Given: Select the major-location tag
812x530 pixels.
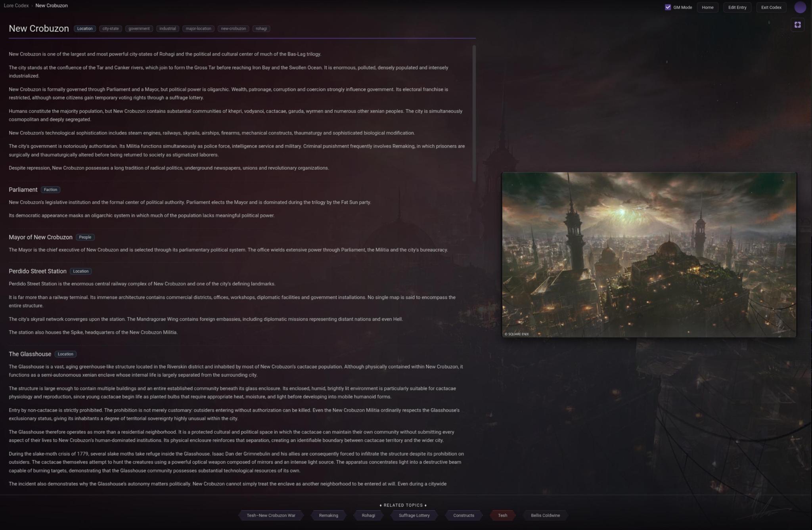Looking at the screenshot, I should click(199, 29).
